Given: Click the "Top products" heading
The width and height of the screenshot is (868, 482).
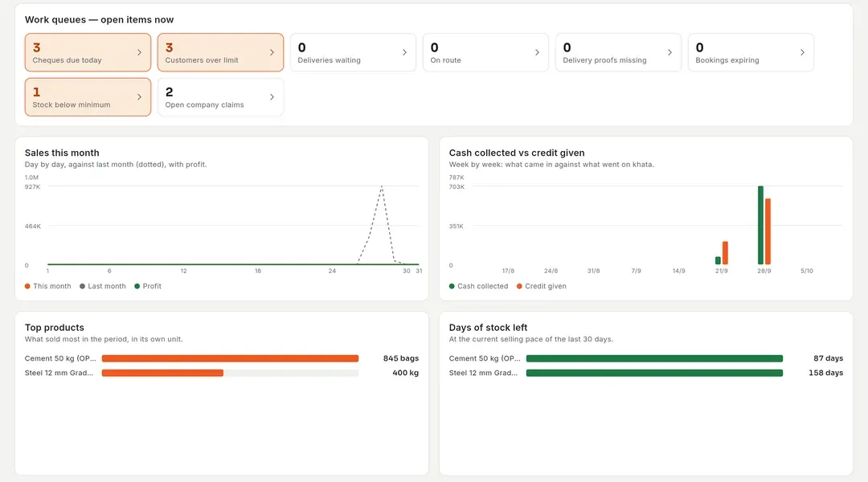Looking at the screenshot, I should tap(55, 328).
